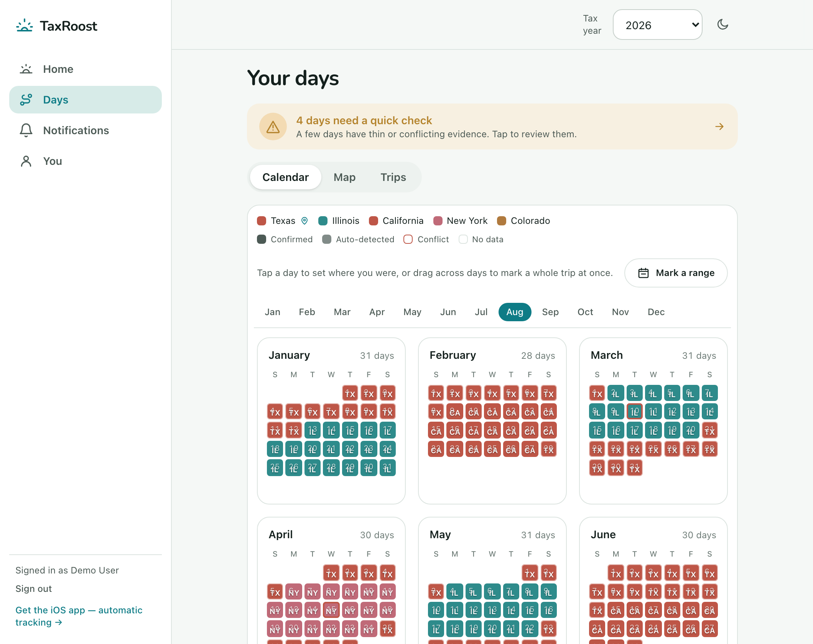Click the Conflict legend swatch
The width and height of the screenshot is (813, 644).
click(x=408, y=239)
